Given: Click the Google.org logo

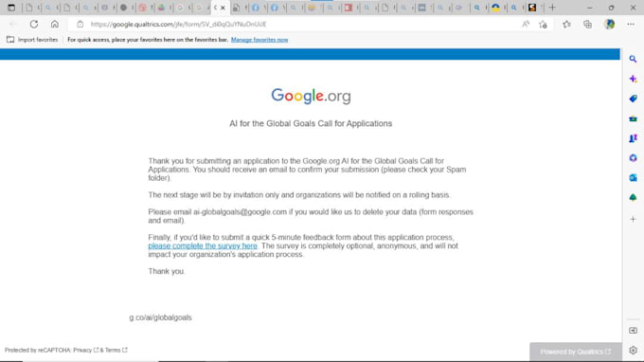Looking at the screenshot, I should (311, 96).
